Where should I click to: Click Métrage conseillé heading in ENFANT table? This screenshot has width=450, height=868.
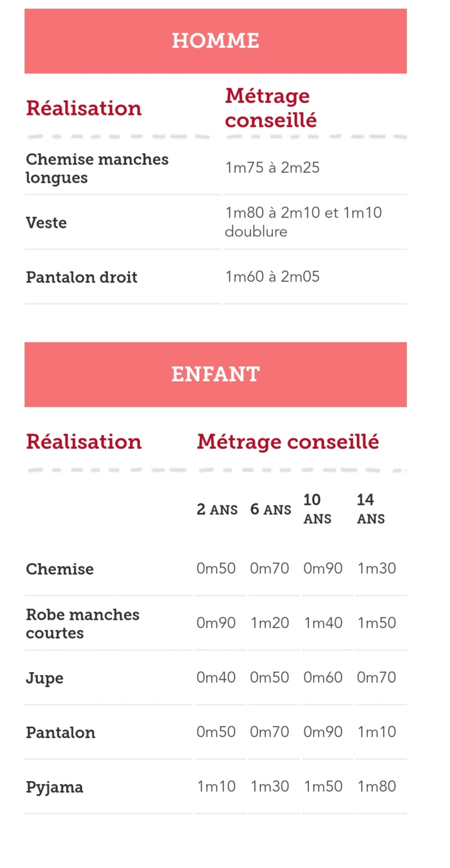click(287, 442)
